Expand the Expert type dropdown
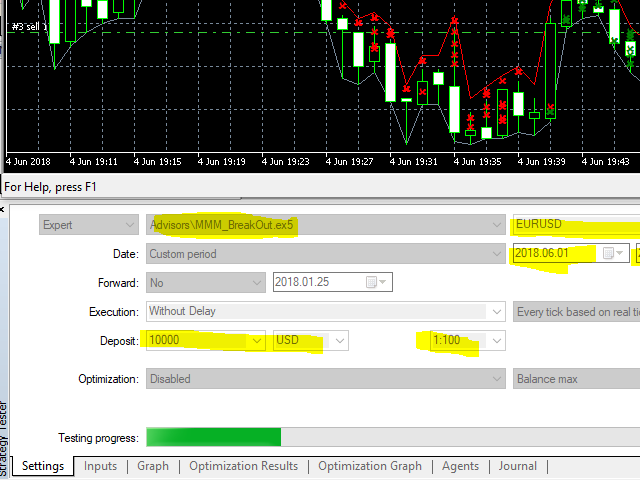This screenshot has height=480, width=640. (127, 226)
